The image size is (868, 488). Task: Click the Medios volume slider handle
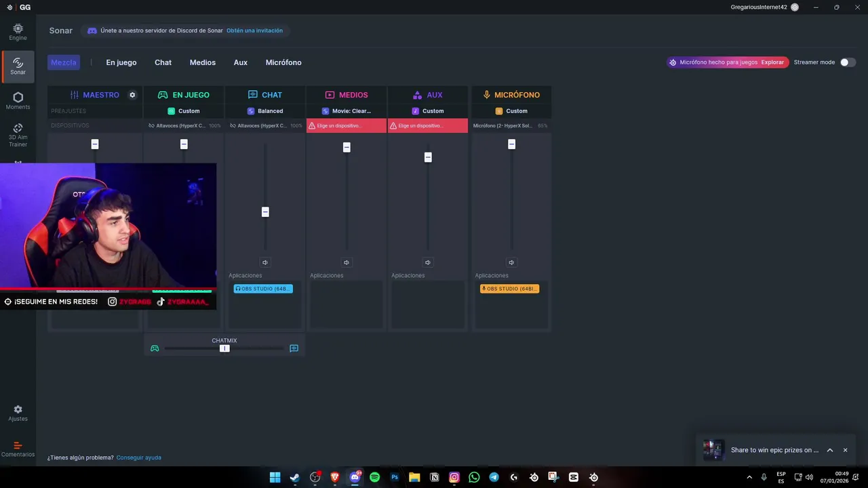pyautogui.click(x=347, y=147)
